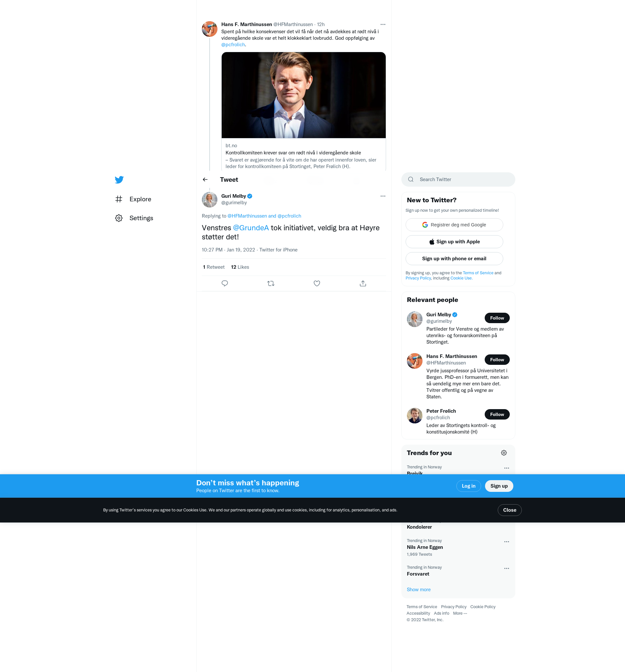
Task: Click Twitter for iPhone source link
Action: (x=278, y=250)
